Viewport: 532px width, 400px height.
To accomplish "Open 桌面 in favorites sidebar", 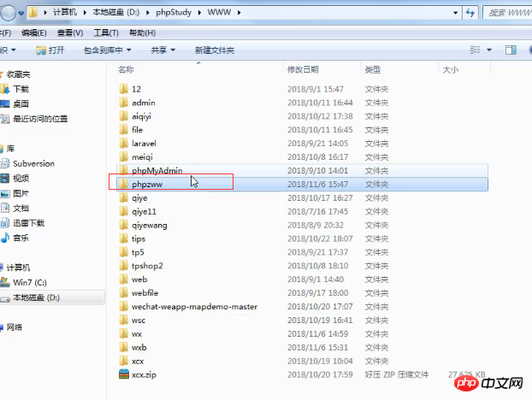I will (x=21, y=103).
